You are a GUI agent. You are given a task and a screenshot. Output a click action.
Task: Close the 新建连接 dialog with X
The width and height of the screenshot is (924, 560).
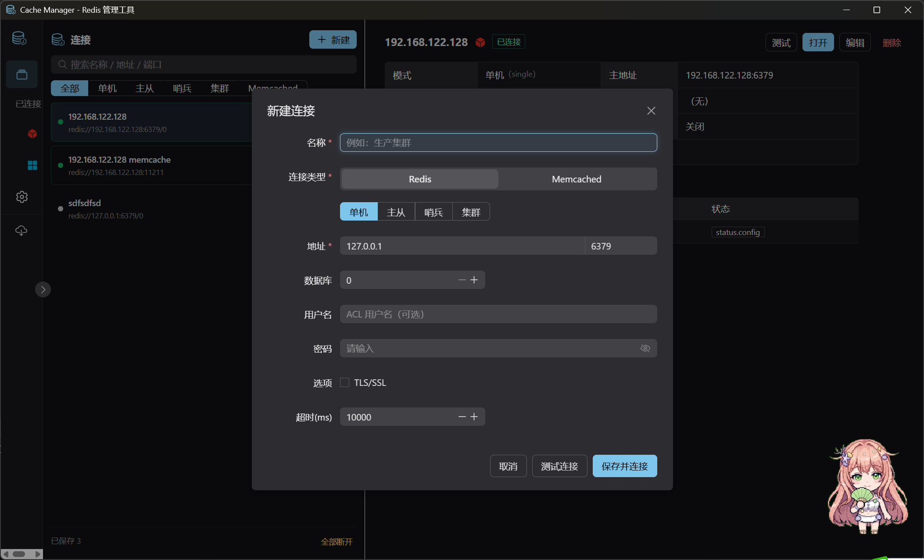click(x=651, y=111)
